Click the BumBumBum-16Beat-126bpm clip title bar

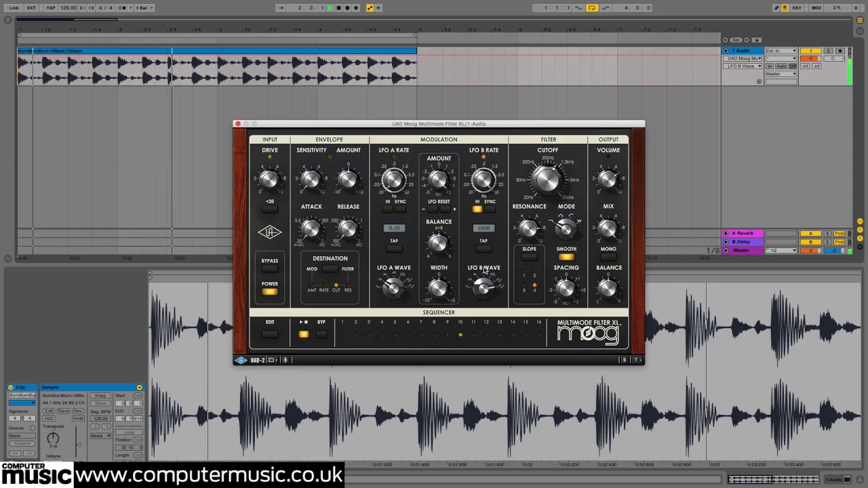pos(217,51)
